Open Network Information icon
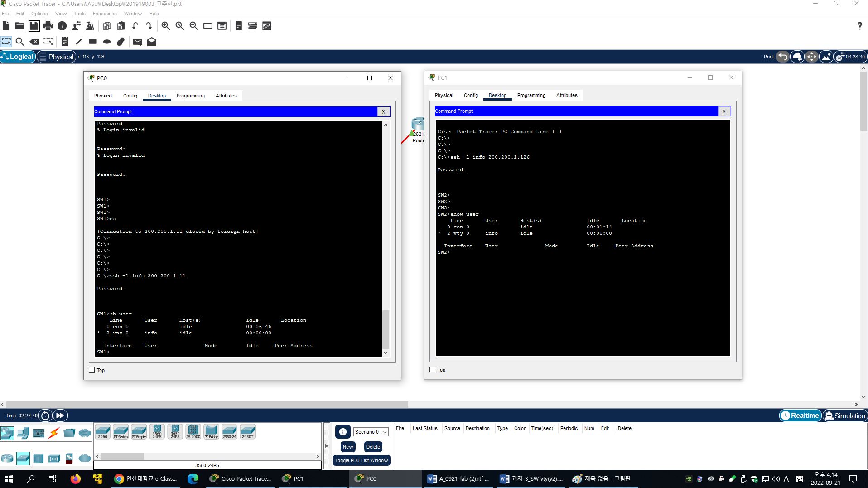The width and height of the screenshot is (868, 488). 62,26
